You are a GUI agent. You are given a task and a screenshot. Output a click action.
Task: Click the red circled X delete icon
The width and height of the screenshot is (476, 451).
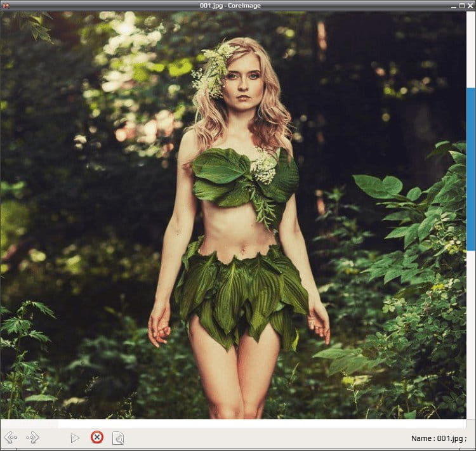tap(97, 437)
